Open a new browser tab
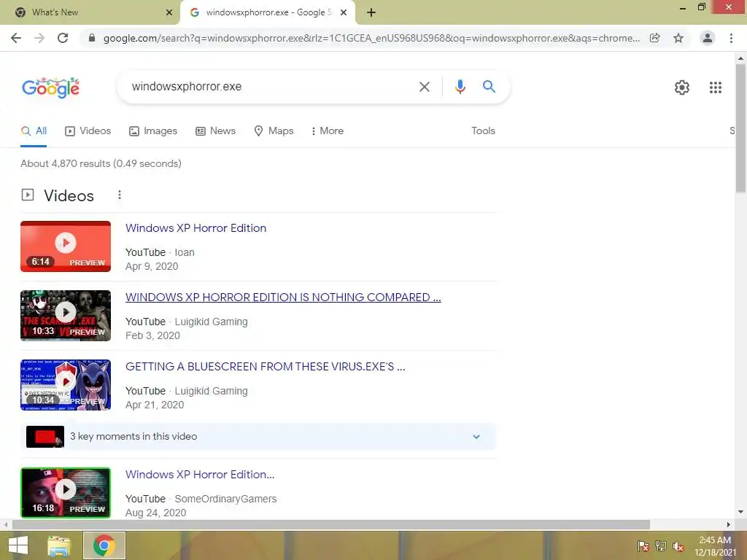Image resolution: width=747 pixels, height=560 pixels. tap(371, 12)
